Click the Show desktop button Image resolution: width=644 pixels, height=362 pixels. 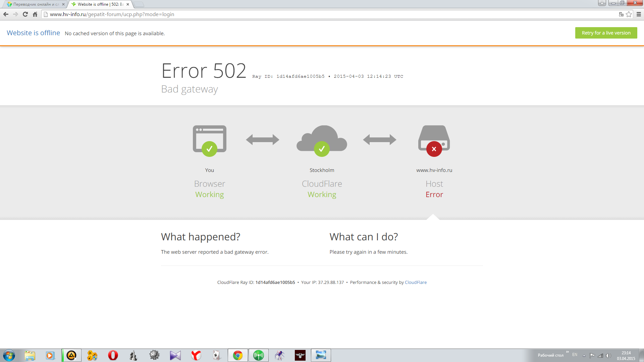coord(641,355)
